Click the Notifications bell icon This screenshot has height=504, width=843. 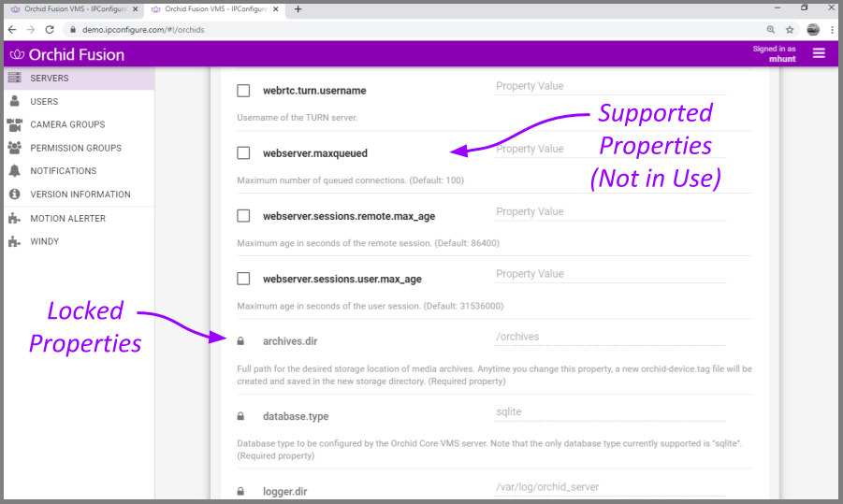(15, 171)
